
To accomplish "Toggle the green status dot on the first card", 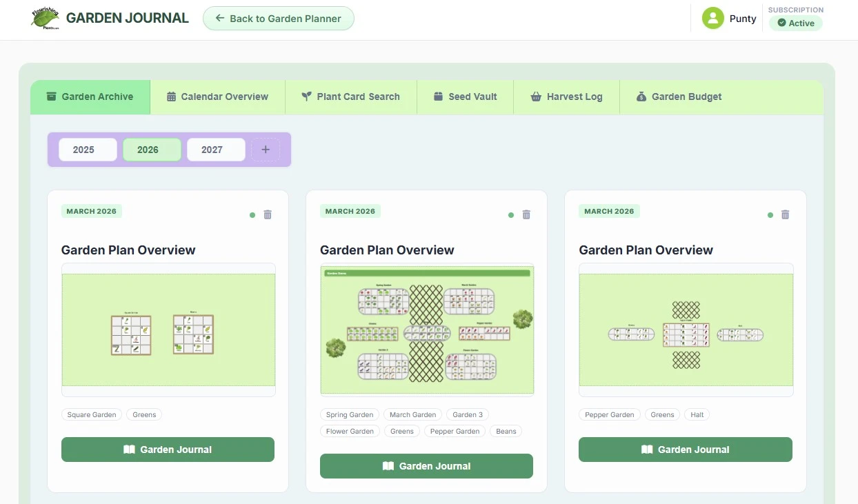I will coord(252,215).
